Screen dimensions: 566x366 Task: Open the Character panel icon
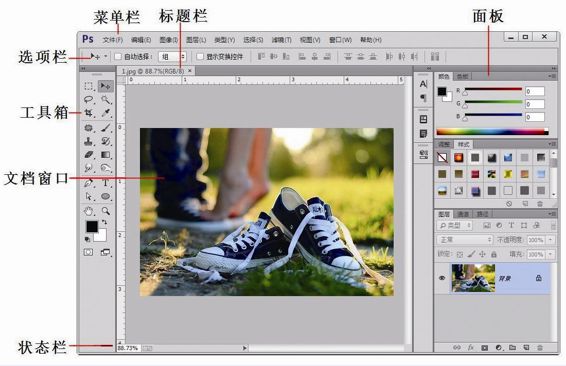(x=423, y=84)
